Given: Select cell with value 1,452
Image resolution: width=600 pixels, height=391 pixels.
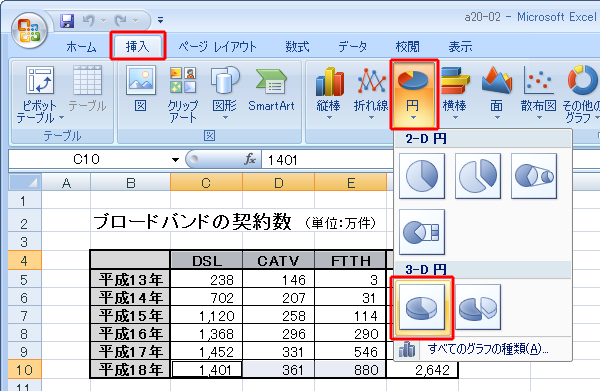Looking at the screenshot, I should 207,352.
